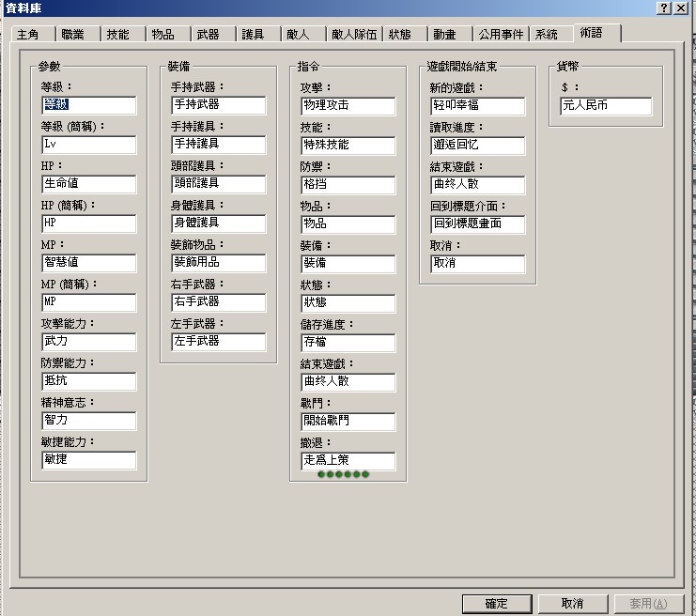The height and width of the screenshot is (616, 696).
Task: Edit the 裝飾物品 field containing 裝飾用品
Action: [219, 263]
